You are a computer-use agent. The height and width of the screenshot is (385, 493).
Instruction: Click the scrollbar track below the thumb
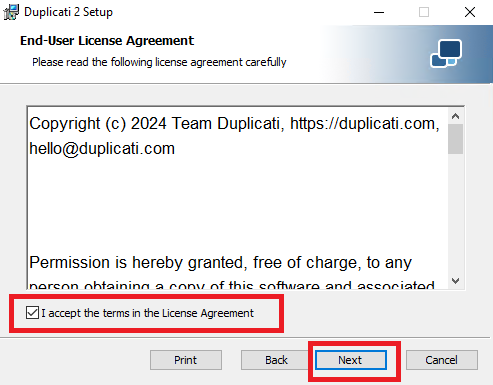[x=455, y=213]
